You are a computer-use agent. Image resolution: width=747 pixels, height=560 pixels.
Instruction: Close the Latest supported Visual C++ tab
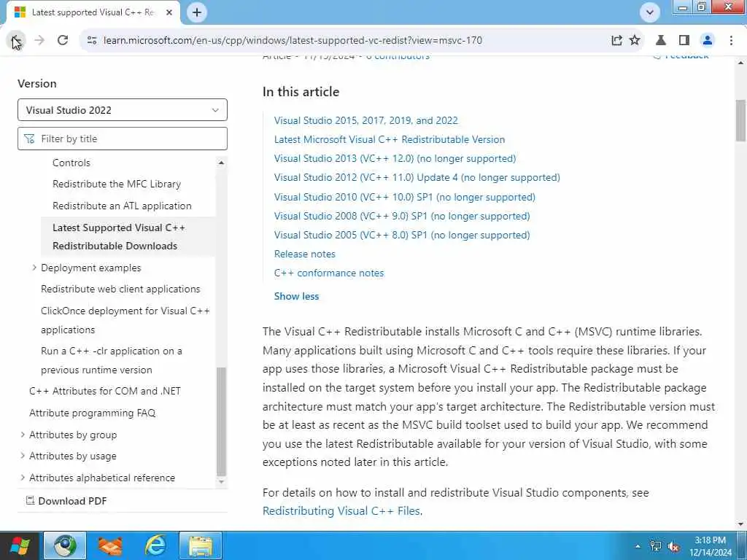169,13
